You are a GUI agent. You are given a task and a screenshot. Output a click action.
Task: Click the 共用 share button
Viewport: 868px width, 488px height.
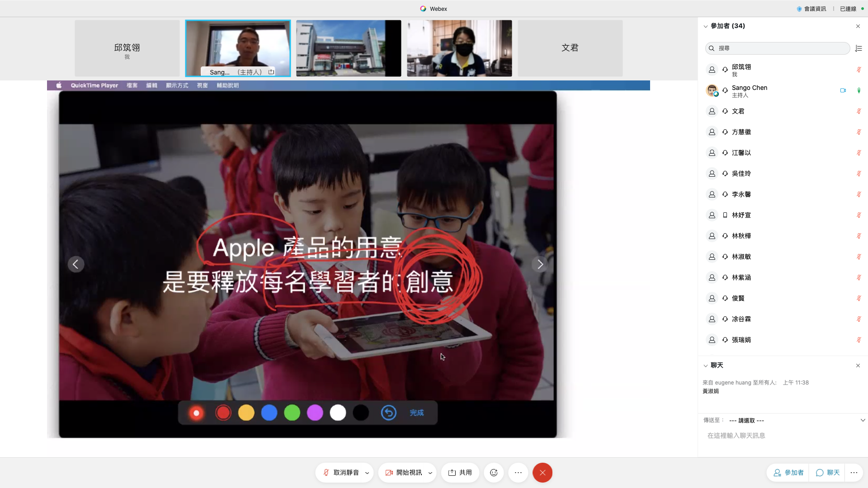coord(460,473)
